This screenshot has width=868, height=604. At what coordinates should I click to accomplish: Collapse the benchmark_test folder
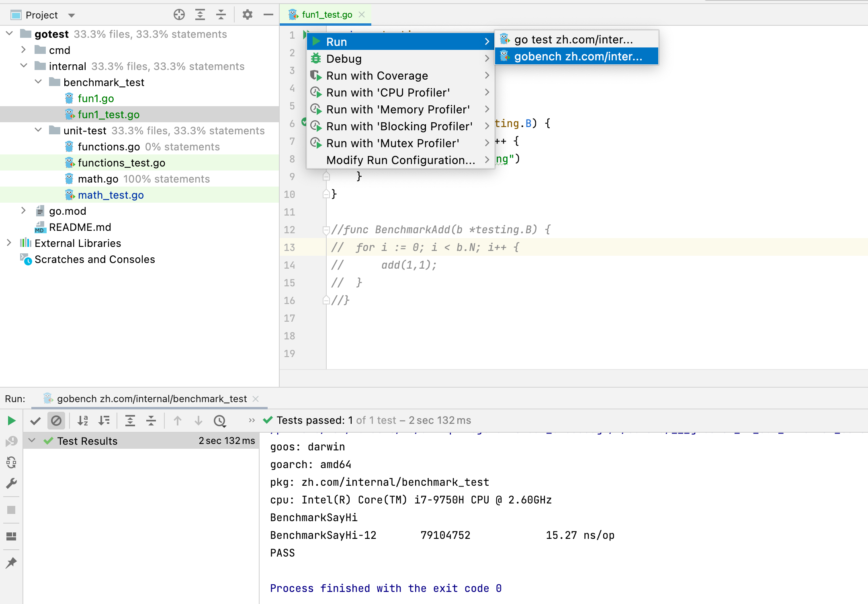tap(39, 82)
